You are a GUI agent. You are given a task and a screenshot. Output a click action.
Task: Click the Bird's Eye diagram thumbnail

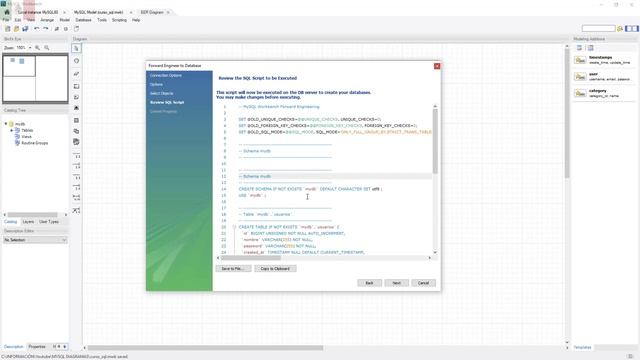[35, 78]
